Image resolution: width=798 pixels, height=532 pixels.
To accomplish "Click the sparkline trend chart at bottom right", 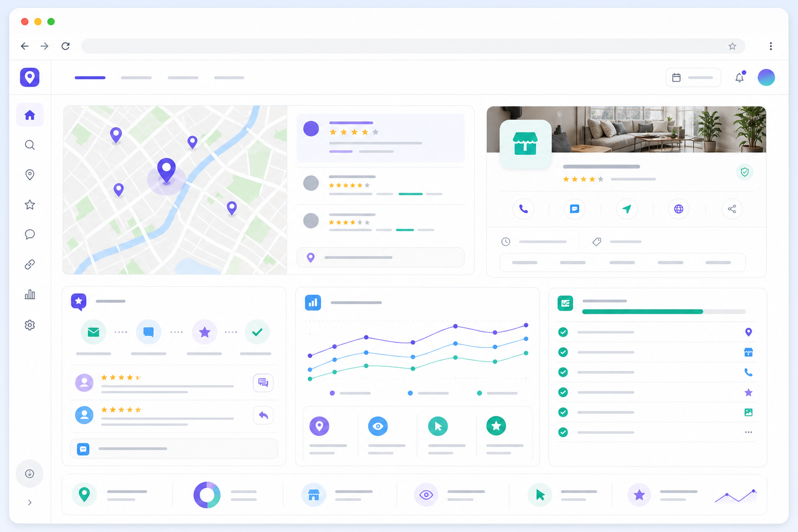I will click(736, 496).
